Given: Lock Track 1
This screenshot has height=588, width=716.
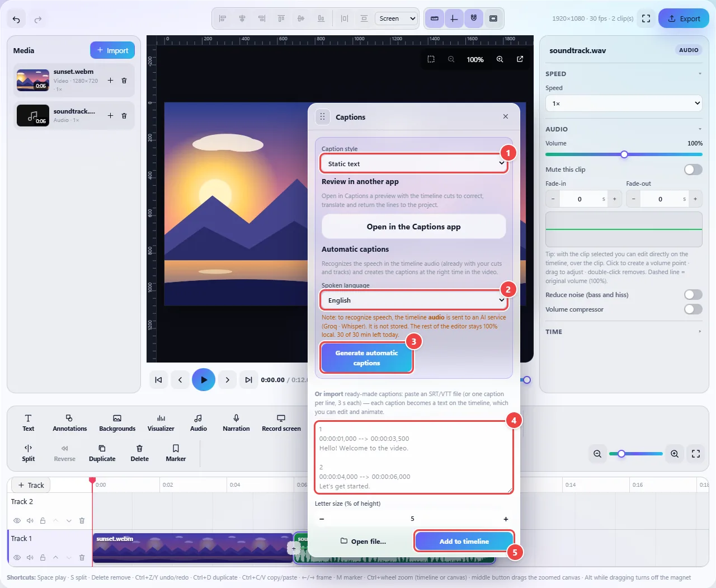Looking at the screenshot, I should tap(43, 557).
